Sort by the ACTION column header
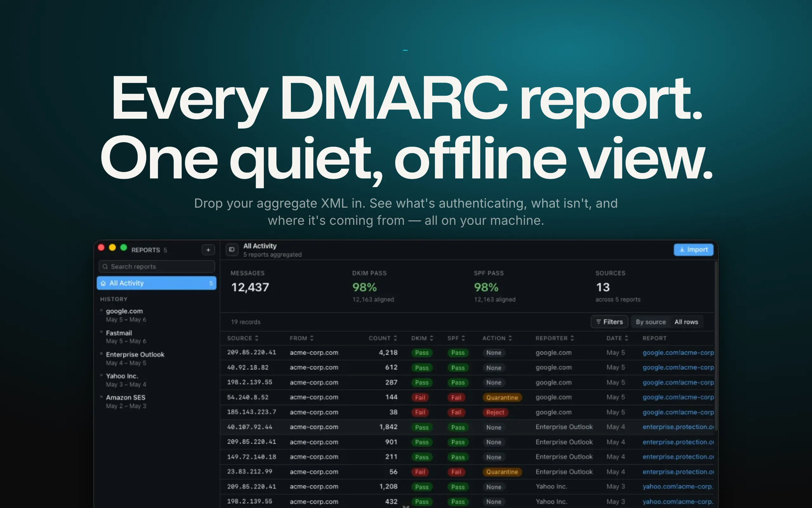Image resolution: width=812 pixels, height=508 pixels. point(497,338)
